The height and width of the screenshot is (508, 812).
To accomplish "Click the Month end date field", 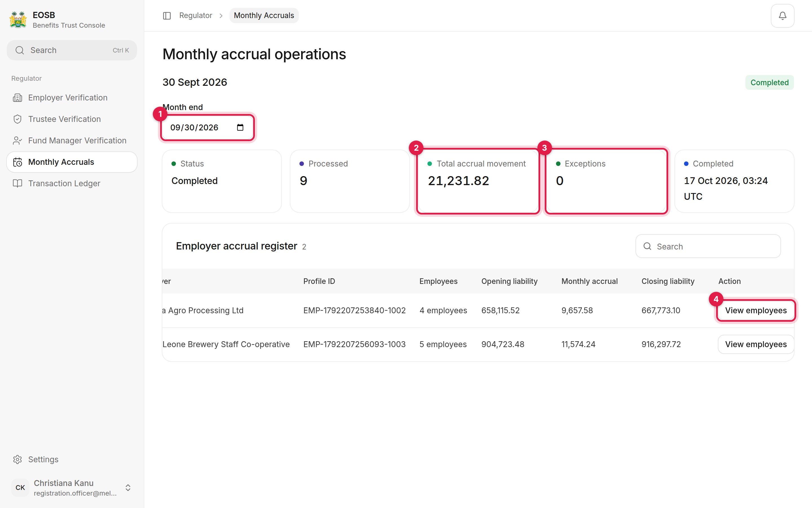I will coord(207,128).
